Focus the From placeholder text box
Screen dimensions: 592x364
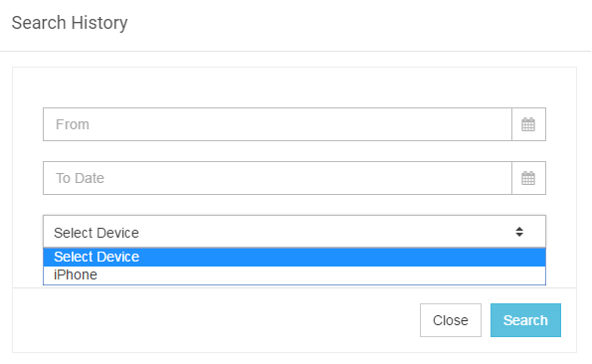point(278,124)
